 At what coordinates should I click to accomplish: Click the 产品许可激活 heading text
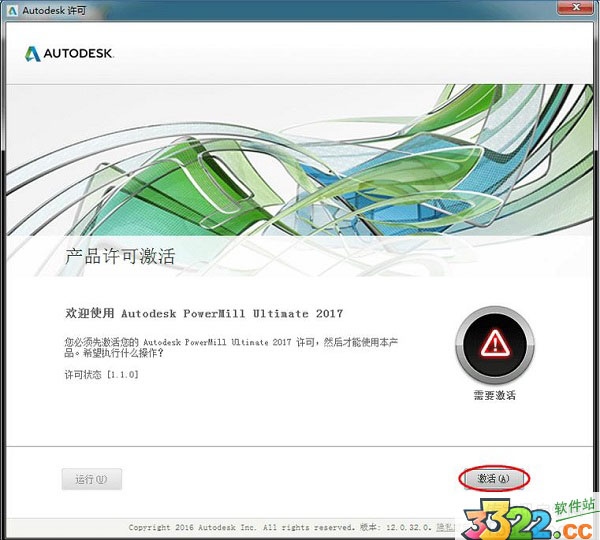[x=120, y=256]
